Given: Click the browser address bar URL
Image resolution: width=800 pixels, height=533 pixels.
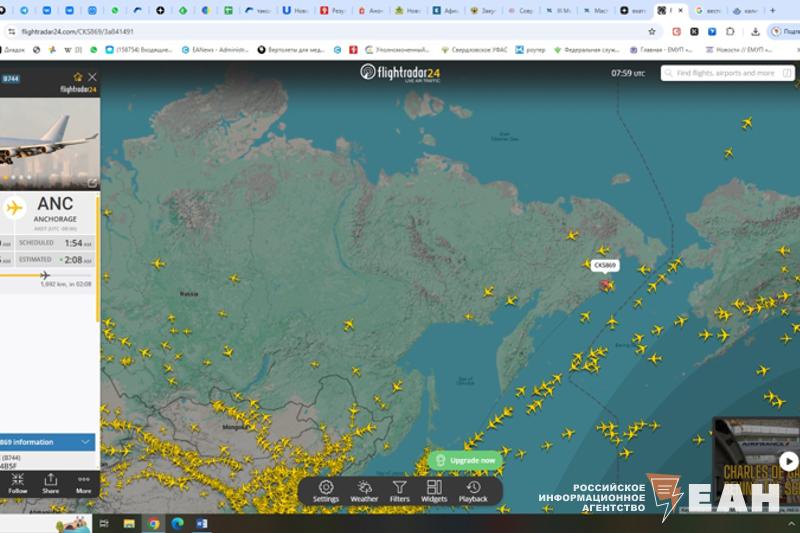Looking at the screenshot, I should [78, 31].
